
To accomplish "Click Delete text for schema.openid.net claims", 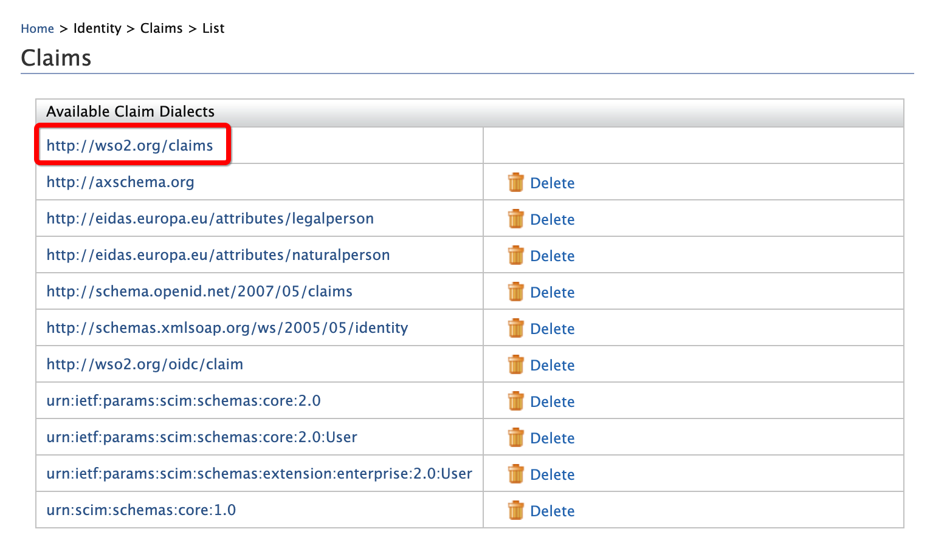I will click(552, 292).
